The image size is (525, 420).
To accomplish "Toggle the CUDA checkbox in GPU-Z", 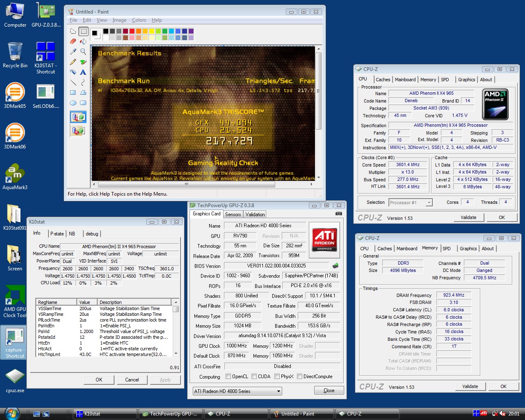I will (254, 377).
